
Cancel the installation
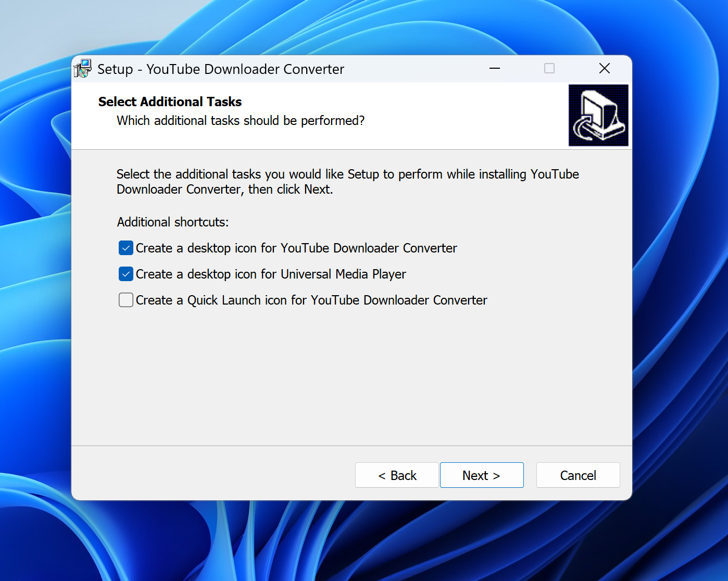pos(578,475)
